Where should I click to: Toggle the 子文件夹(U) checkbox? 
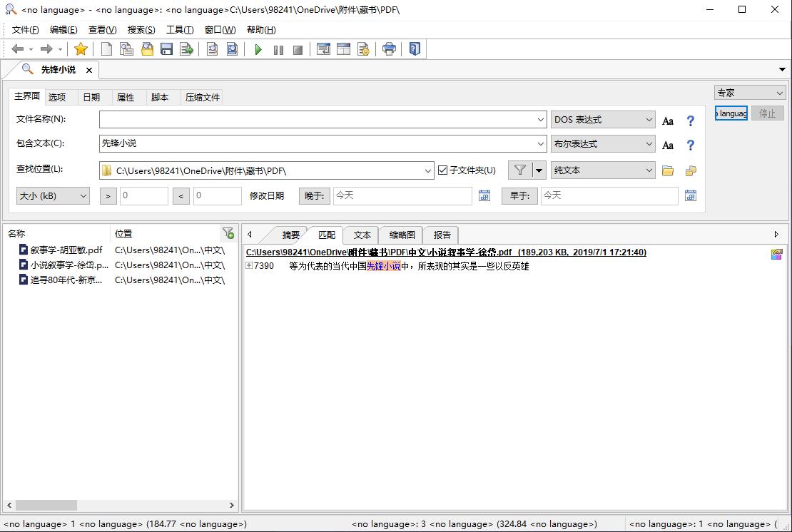(443, 170)
